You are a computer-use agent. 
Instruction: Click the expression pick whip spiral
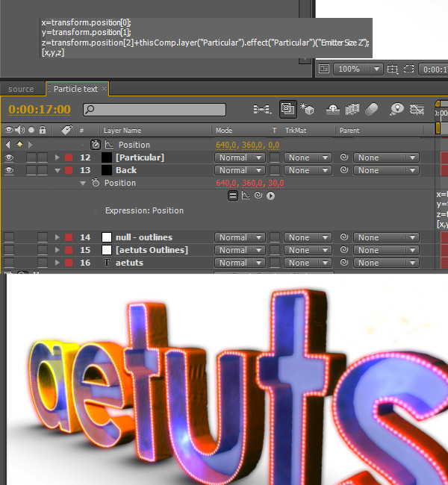click(258, 195)
